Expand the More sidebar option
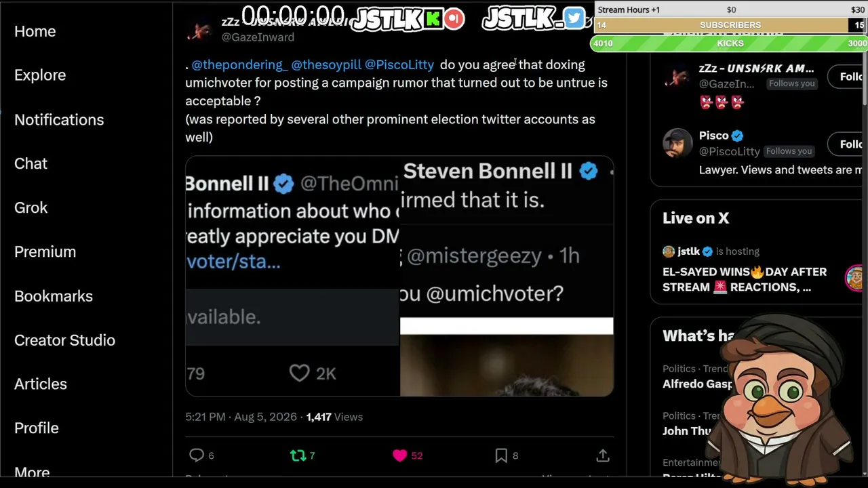This screenshot has height=488, width=868. [x=32, y=472]
